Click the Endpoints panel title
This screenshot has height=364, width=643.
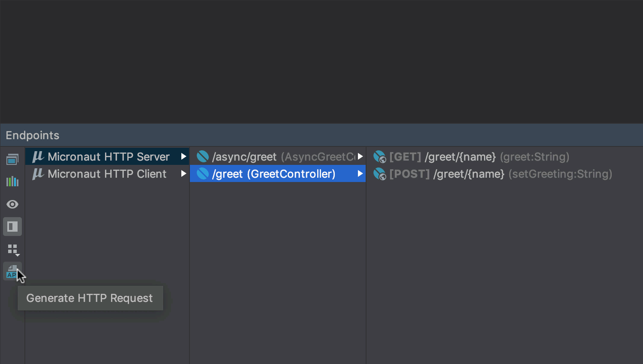point(33,135)
